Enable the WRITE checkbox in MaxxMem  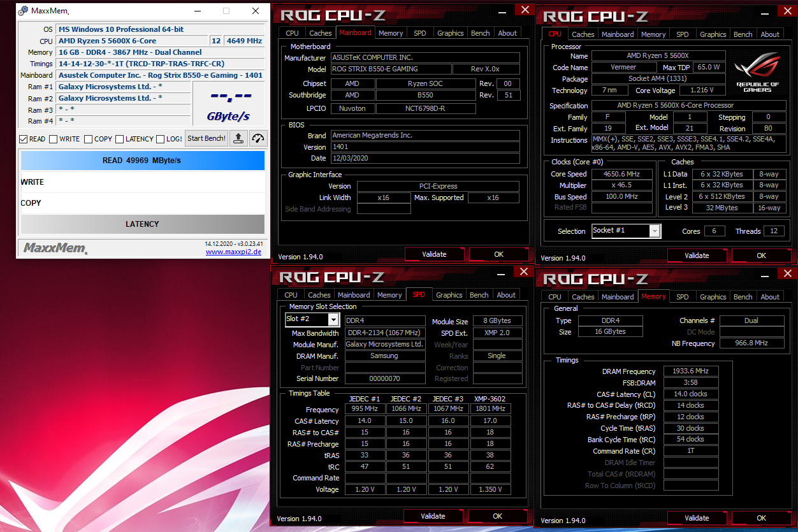coord(53,139)
